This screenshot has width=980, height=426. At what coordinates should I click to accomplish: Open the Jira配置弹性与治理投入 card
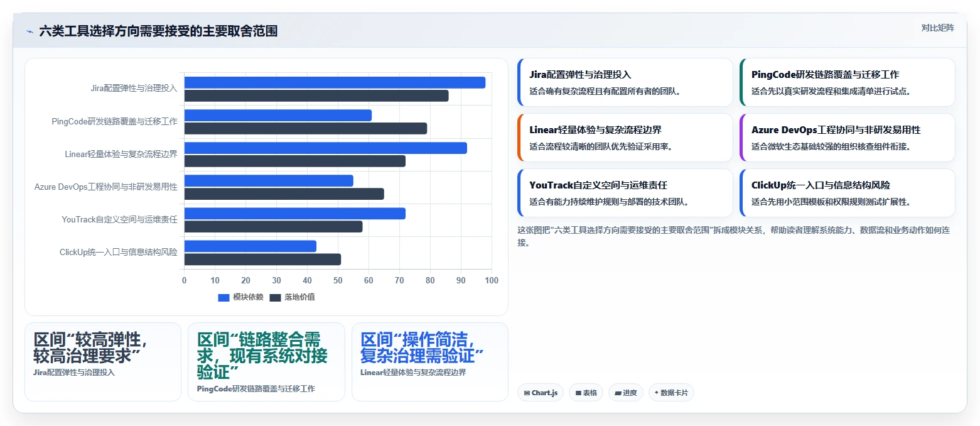pos(625,82)
